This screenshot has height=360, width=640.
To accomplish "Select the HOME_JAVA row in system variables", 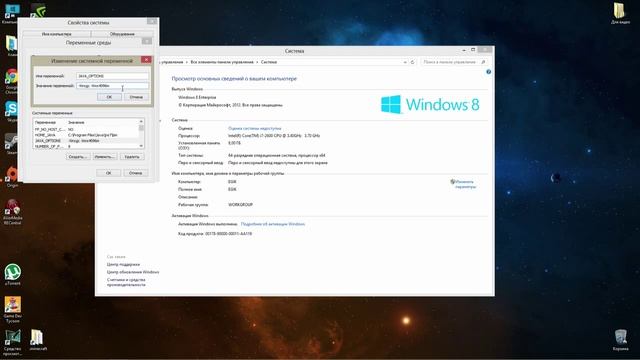I will click(86, 135).
